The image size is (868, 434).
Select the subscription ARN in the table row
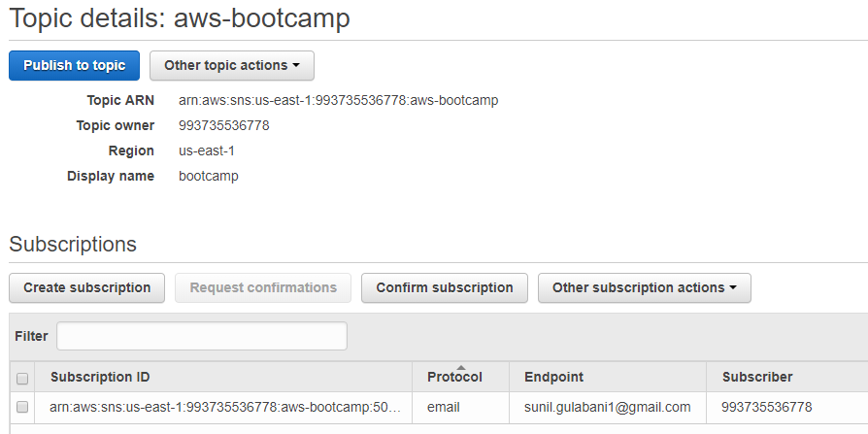coord(224,408)
